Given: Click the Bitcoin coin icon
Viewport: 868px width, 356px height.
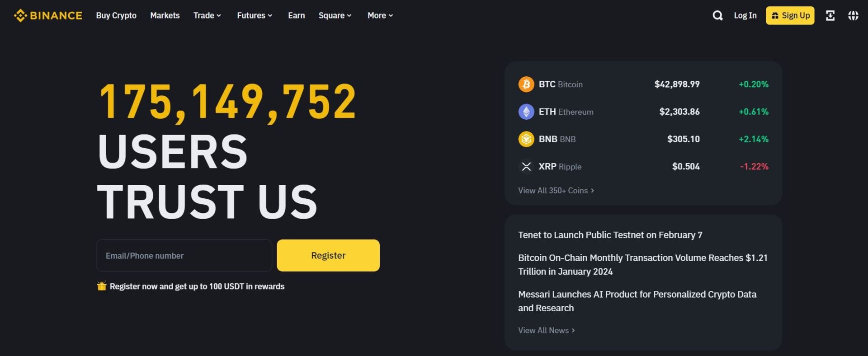Looking at the screenshot, I should point(526,84).
